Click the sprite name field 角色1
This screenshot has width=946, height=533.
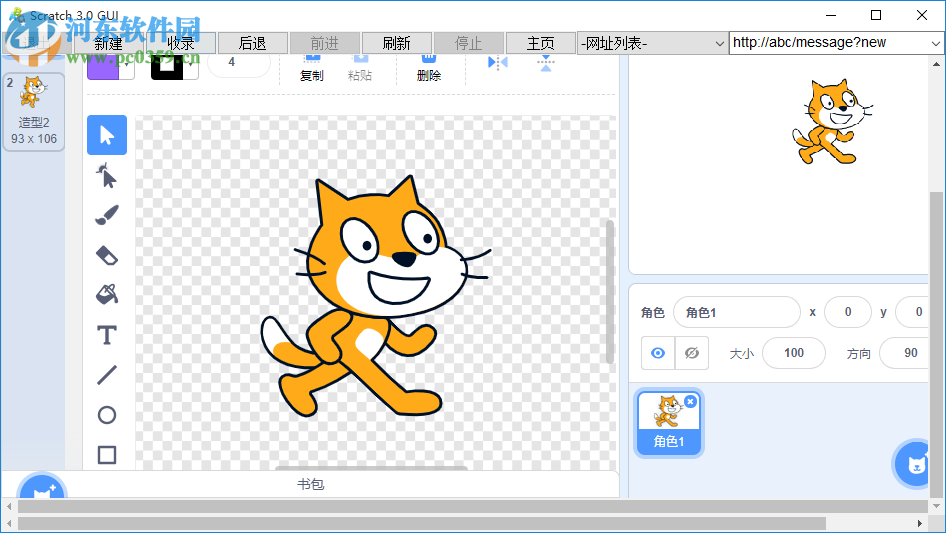pyautogui.click(x=737, y=312)
